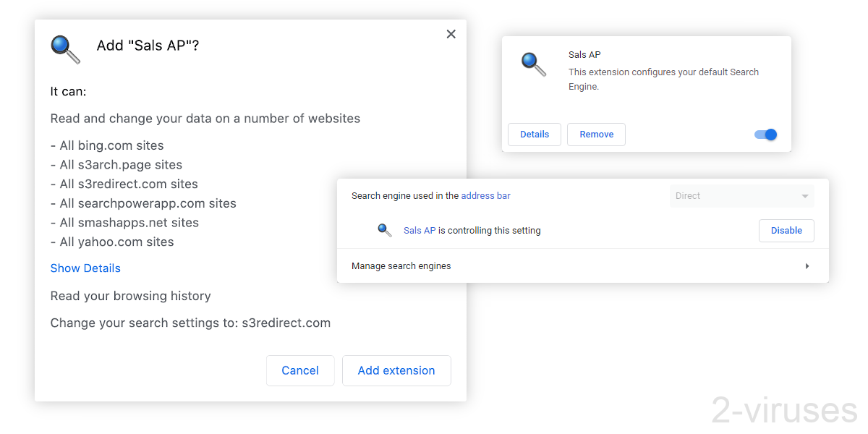The height and width of the screenshot is (434, 868).
Task: Expand Manage search engines with the chevron
Action: (807, 265)
